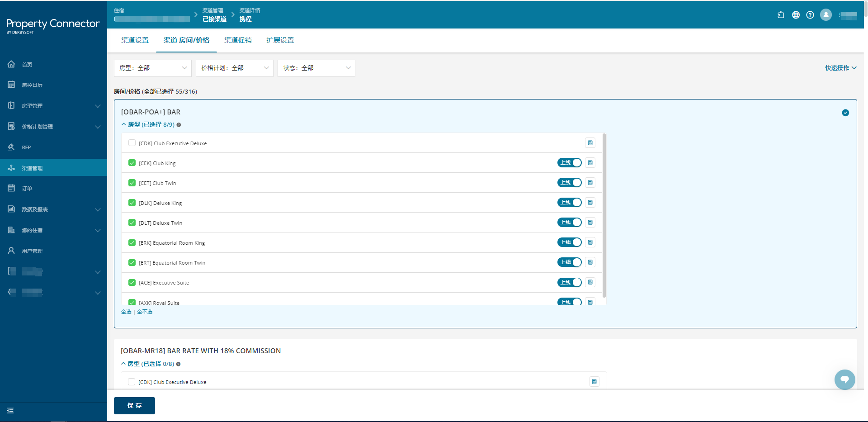Viewport: 868px width, 422px height.
Task: Click the 价格计划管理 sidebar icon
Action: pos(11,126)
